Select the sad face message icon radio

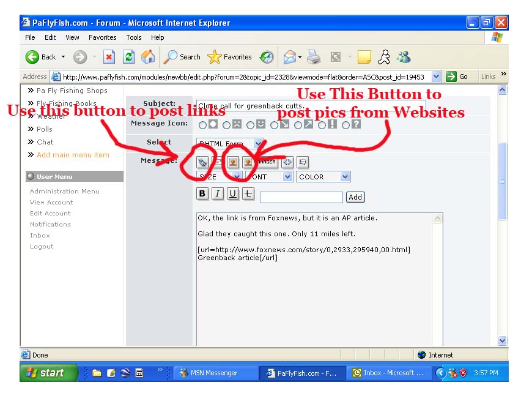(226, 125)
